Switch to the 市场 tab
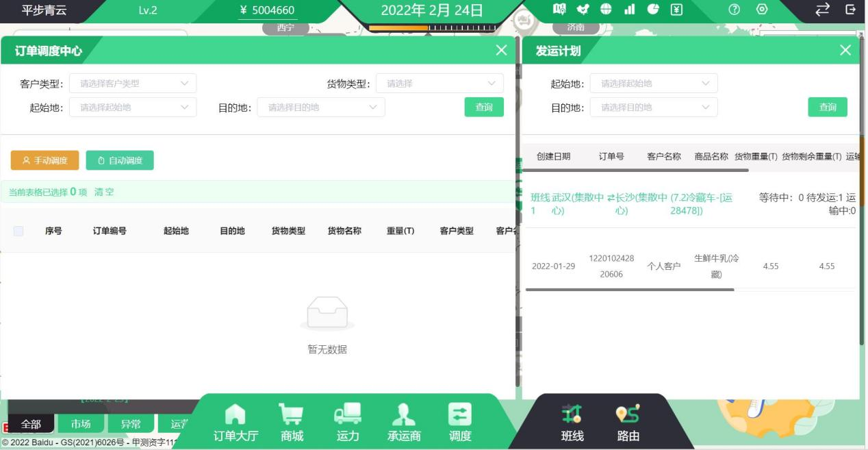The height and width of the screenshot is (450, 868). click(81, 425)
